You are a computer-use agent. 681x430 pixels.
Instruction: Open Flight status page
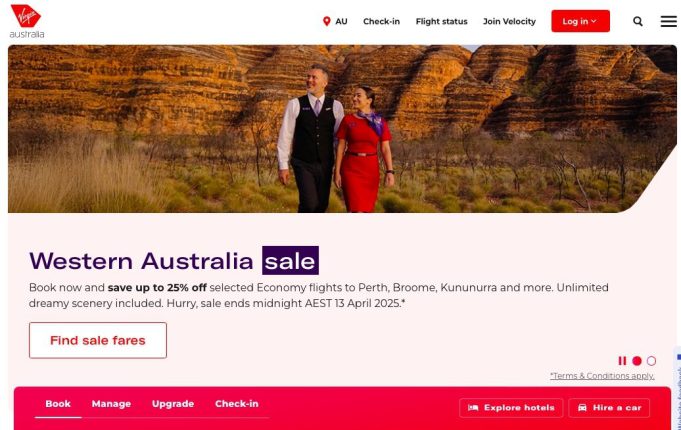pos(441,21)
